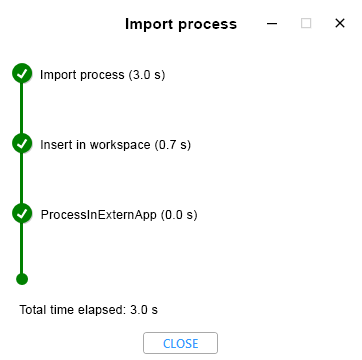
Task: Click the ProcessInExternApp completed checkmark icon
Action: [22, 213]
